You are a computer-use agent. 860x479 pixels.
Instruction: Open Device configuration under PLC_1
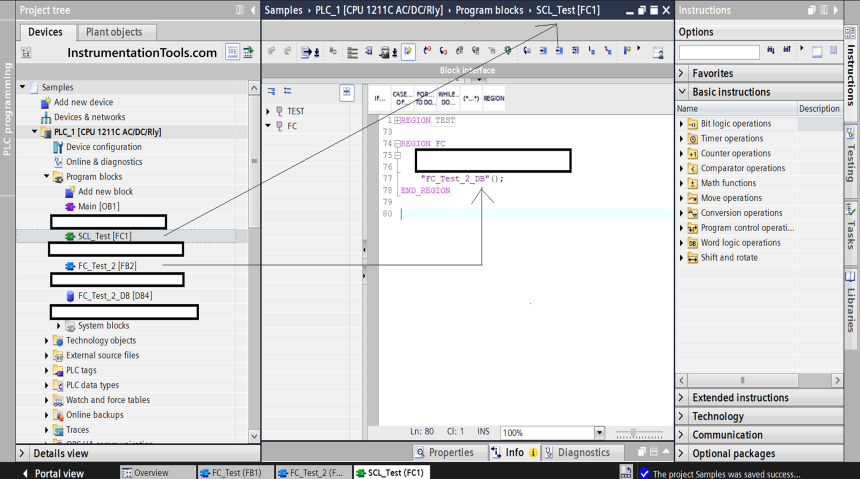(x=104, y=146)
